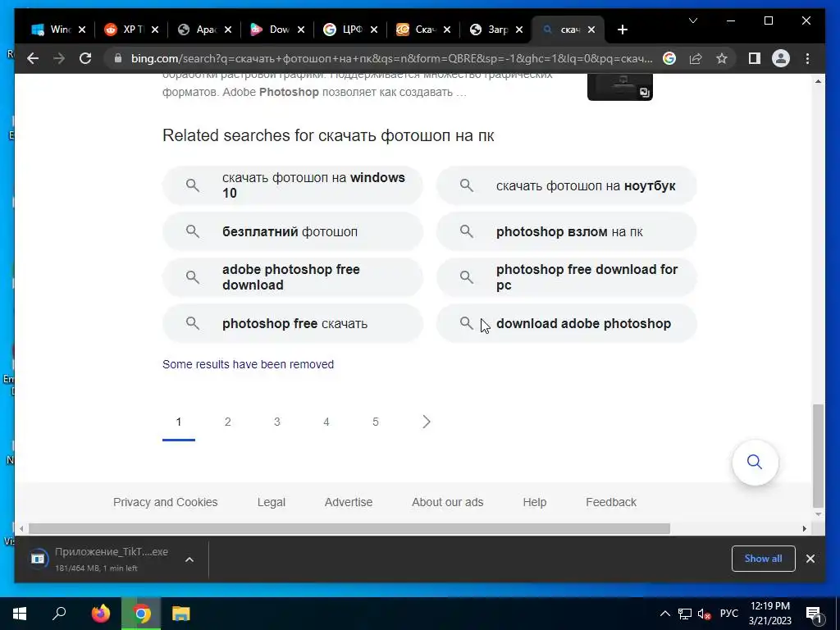Bookmark this page with the star
Image resolution: width=840 pixels, height=630 pixels.
[722, 58]
